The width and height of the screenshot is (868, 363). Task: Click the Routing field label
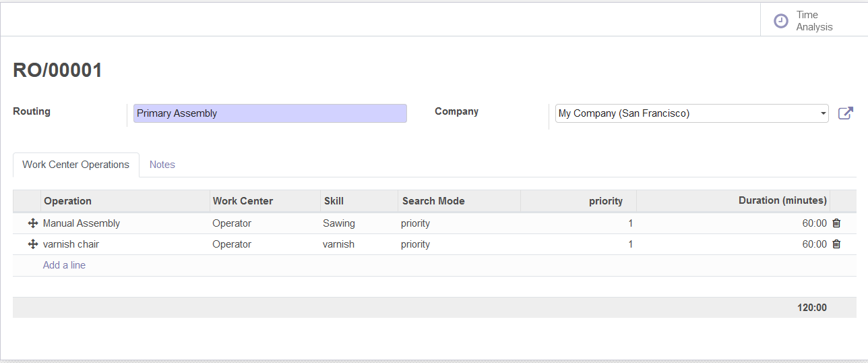tap(32, 111)
